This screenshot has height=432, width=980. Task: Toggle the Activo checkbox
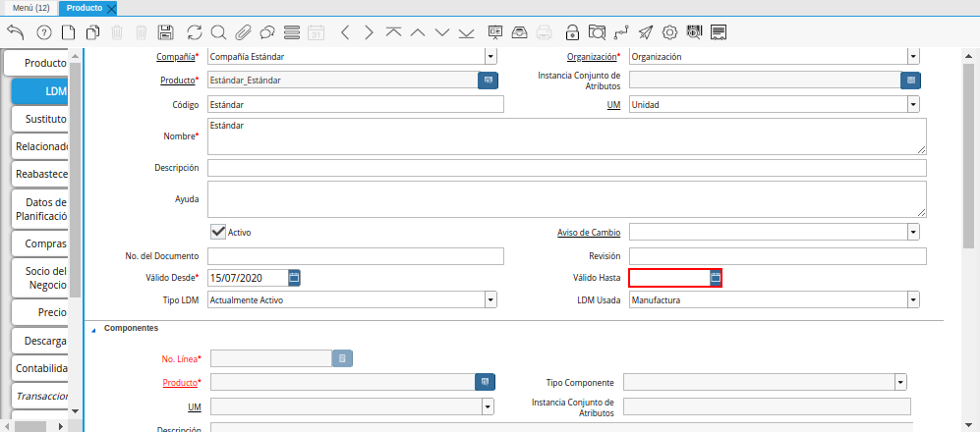(x=218, y=232)
